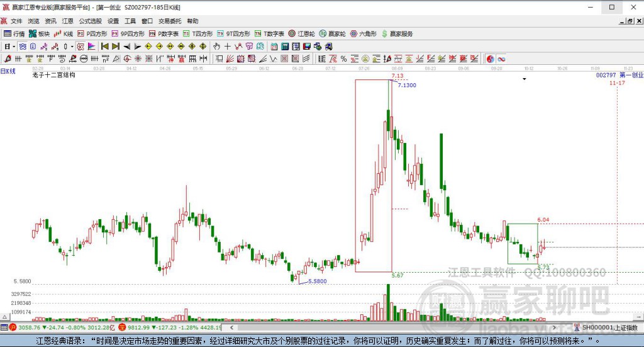The height and width of the screenshot is (347, 644).
Task: Open the 资讯 menu
Action: [x=50, y=21]
